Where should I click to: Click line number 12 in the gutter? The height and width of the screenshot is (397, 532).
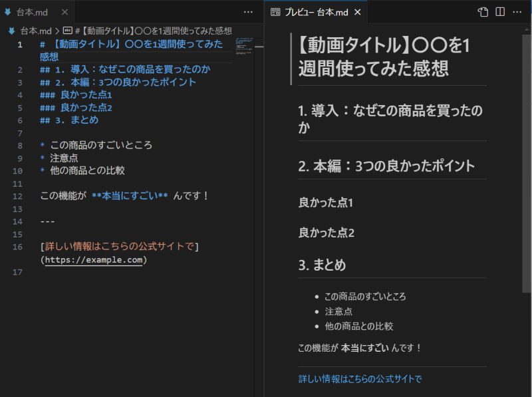coord(17,196)
